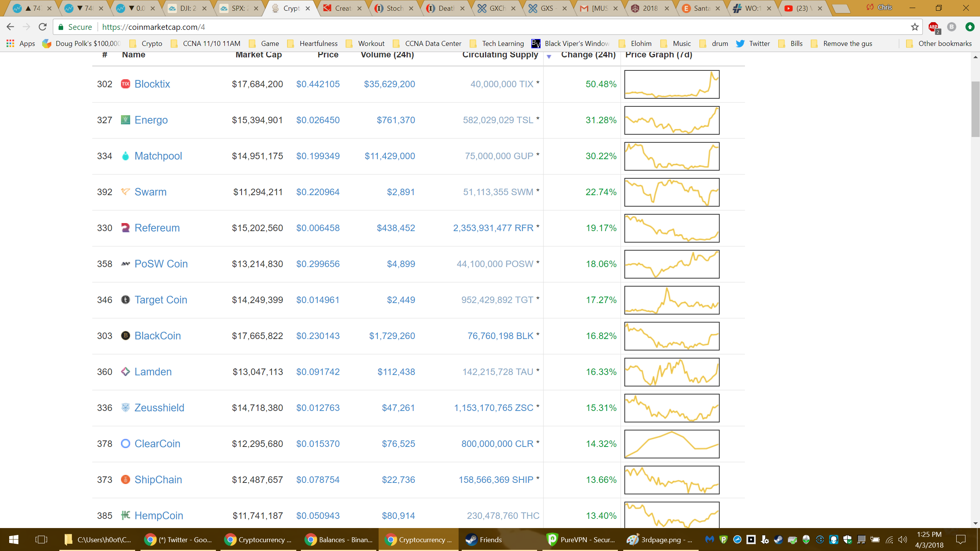Click the page vertical scrollbar thumb
980x551 pixels.
click(x=975, y=109)
